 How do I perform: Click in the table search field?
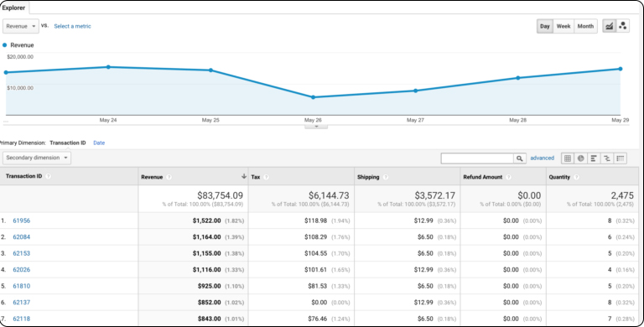pyautogui.click(x=477, y=158)
